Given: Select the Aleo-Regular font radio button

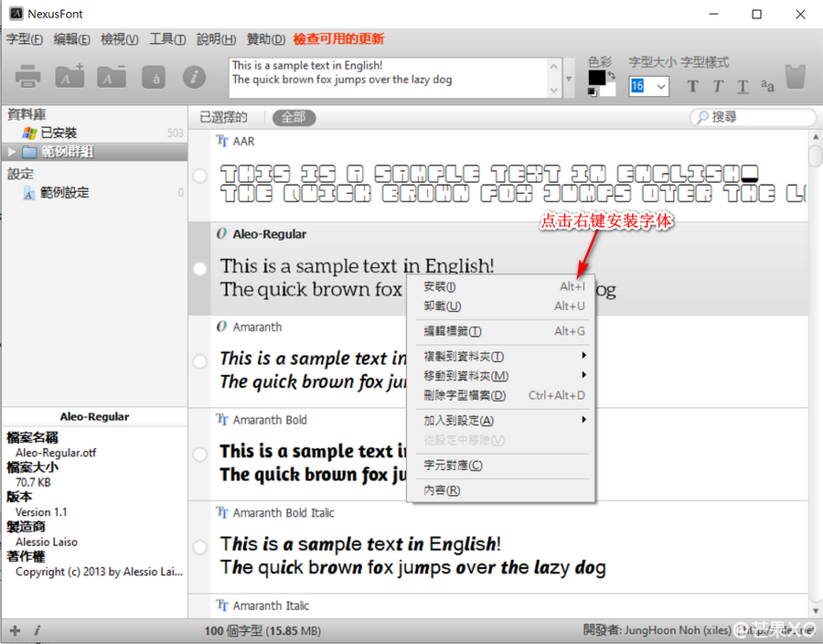Looking at the screenshot, I should coord(200,268).
